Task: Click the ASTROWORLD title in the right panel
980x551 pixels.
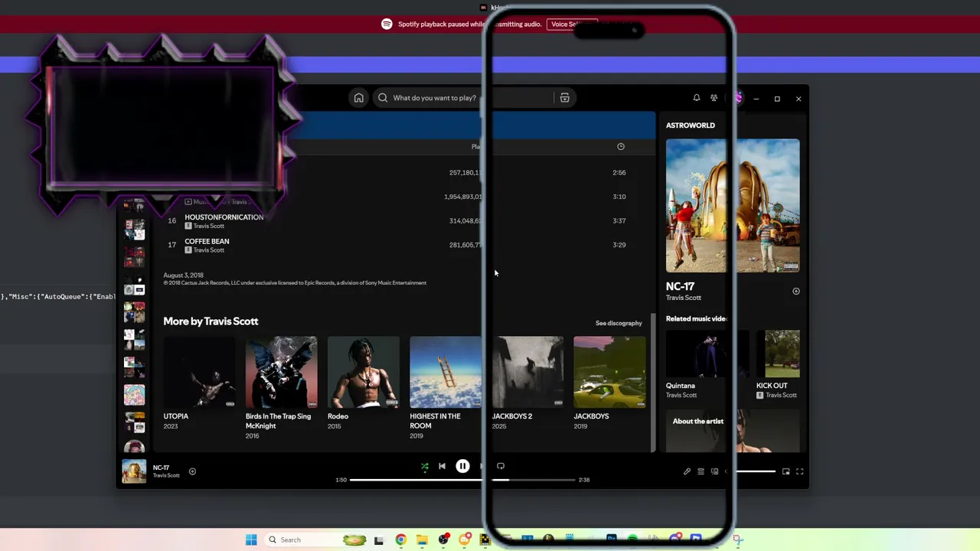Action: click(691, 126)
